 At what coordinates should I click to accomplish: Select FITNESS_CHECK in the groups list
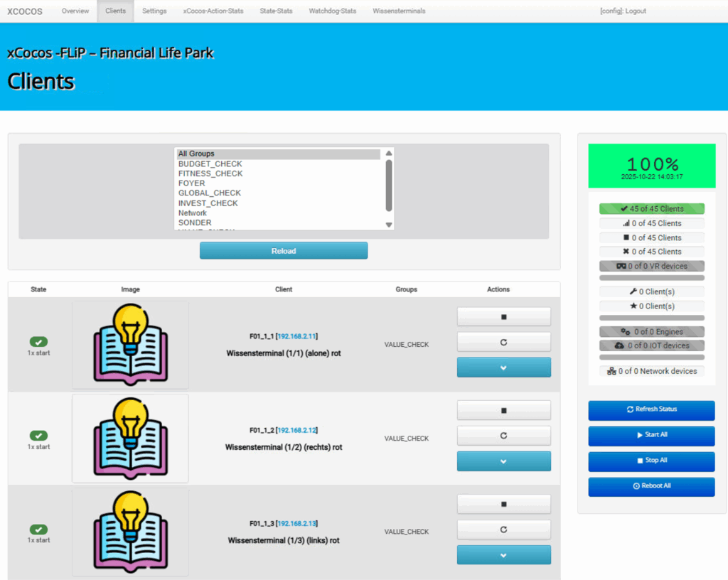(210, 173)
